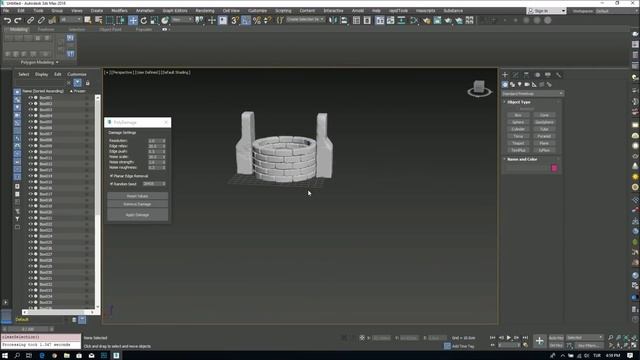640x360 pixels.
Task: Hide Box001 using its eye icon
Action: point(30,98)
